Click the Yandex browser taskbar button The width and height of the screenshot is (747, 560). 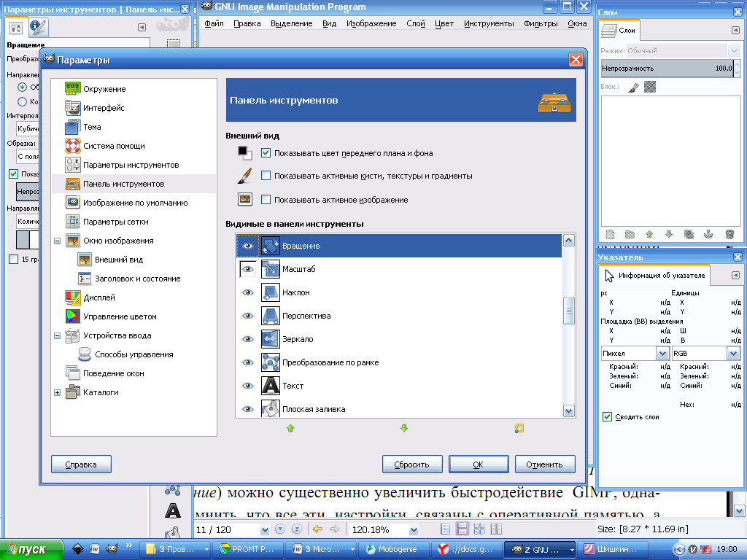pyautogui.click(x=468, y=549)
